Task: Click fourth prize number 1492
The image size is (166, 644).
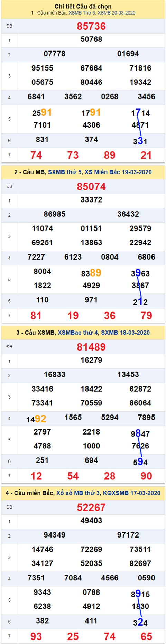Action: coord(36,419)
